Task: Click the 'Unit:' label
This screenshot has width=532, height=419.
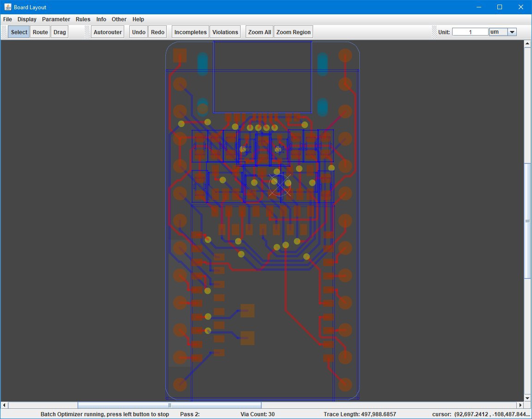Action: point(444,32)
